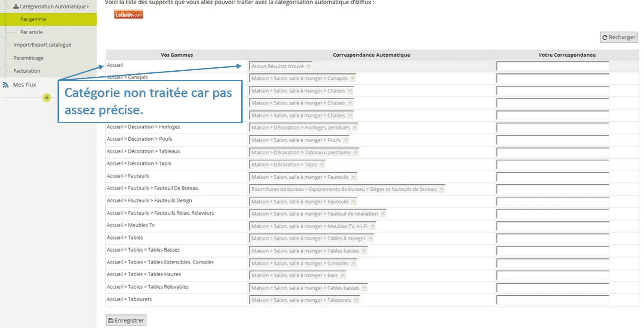Click 'Accueil > Décoration > Tableaux' cell
Viewport: 644px width, 328px height.
143,151
